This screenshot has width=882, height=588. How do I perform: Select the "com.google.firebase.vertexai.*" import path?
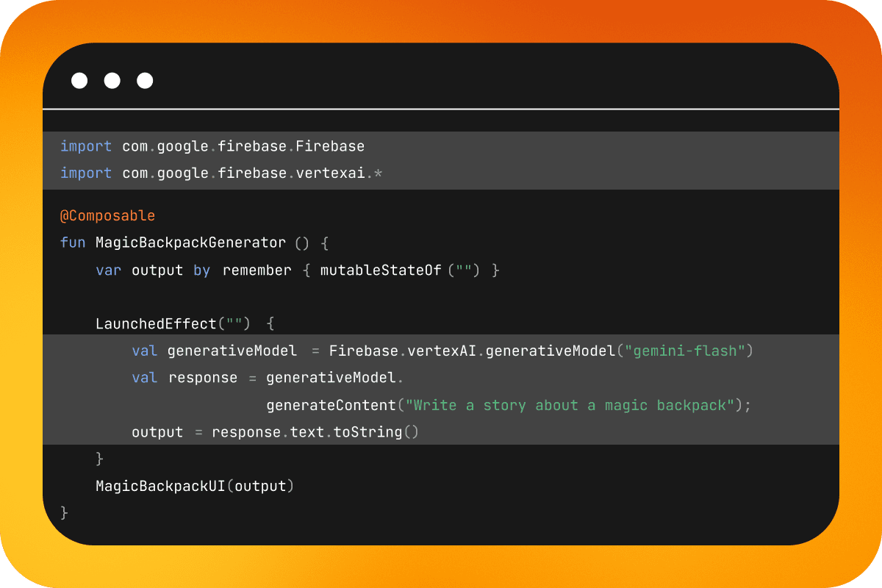tap(252, 173)
